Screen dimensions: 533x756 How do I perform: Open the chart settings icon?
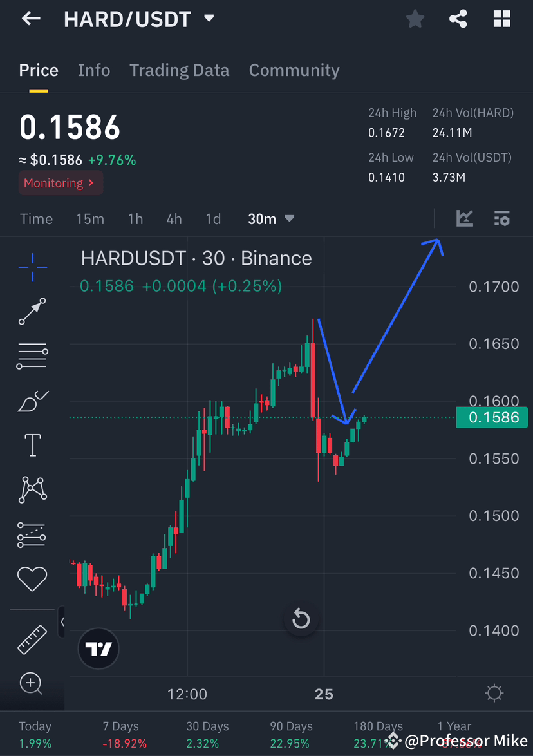tap(502, 218)
